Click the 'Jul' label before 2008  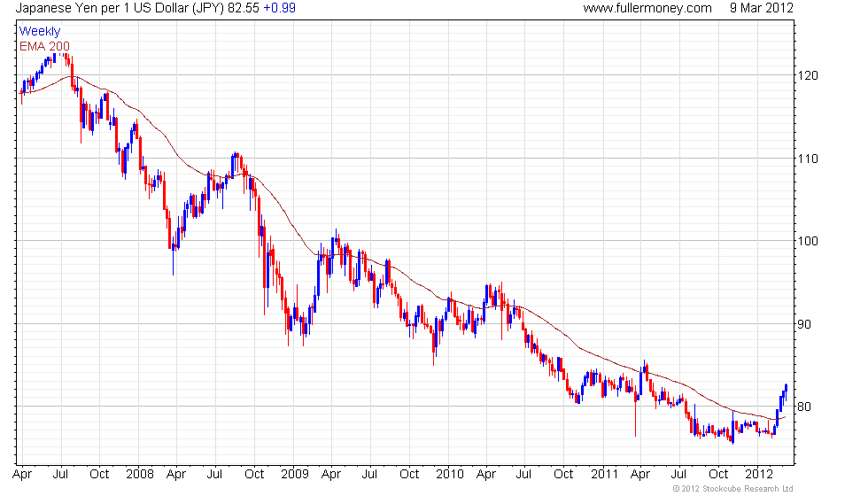[60, 475]
